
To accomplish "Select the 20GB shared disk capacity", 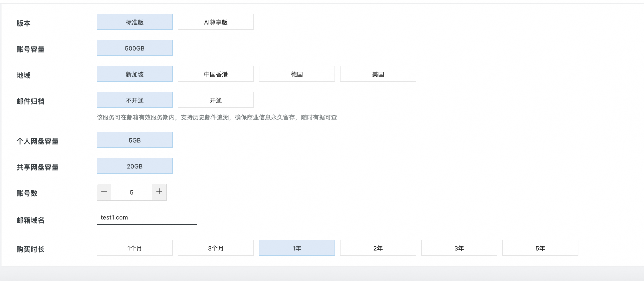I will [135, 166].
